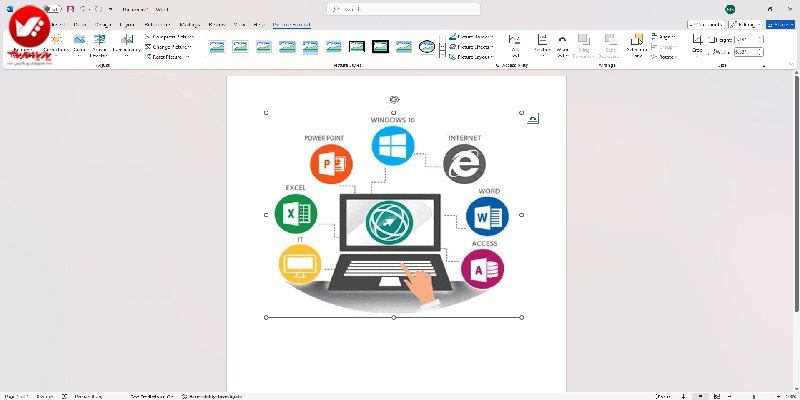Viewport: 800px width, 400px height.
Task: Click the zoom slider in status bar
Action: (754, 396)
